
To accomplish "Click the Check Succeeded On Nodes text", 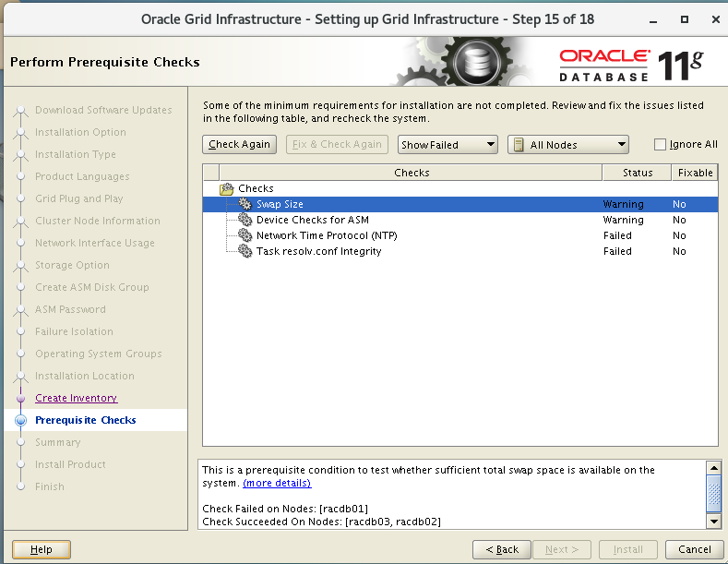I will click(x=321, y=522).
